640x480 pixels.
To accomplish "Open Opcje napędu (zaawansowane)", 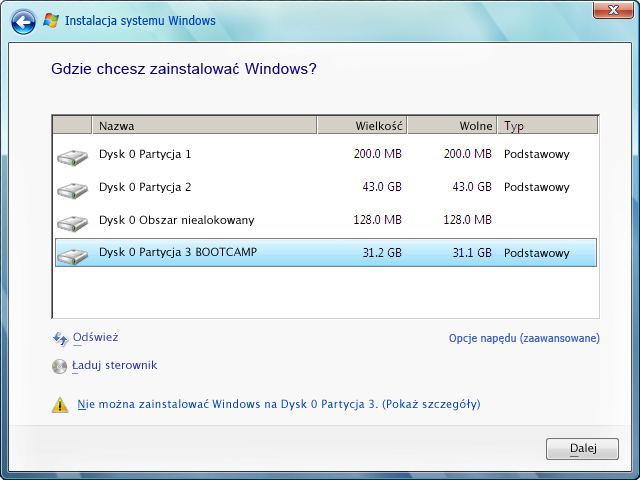I will pyautogui.click(x=524, y=338).
